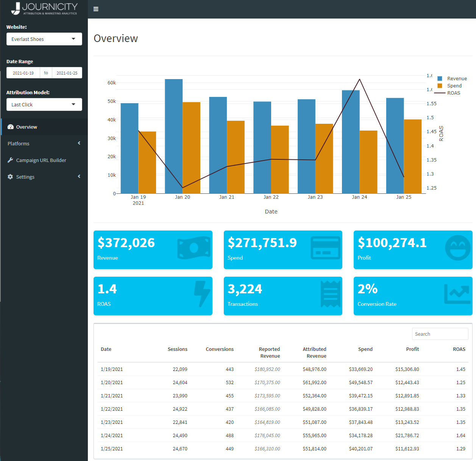
Task: Toggle Revenue series in chart legend
Action: coord(452,79)
